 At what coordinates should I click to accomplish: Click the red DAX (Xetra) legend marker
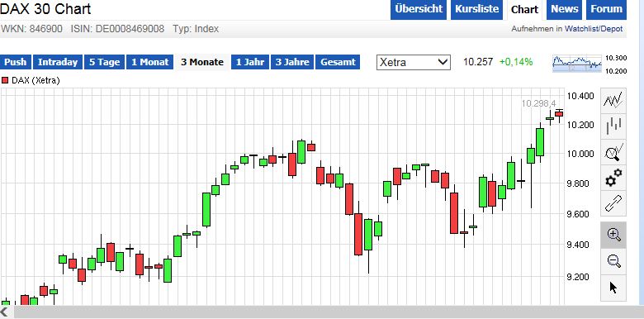5,80
